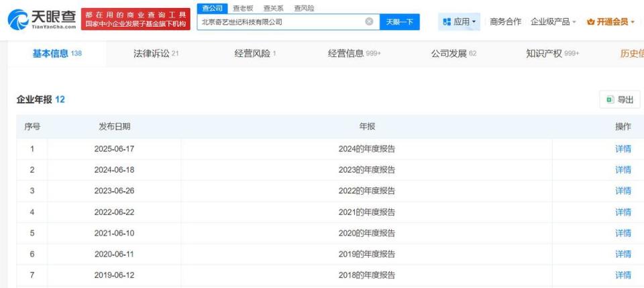644x288 pixels.
Task: Click the 2019的年度报告 cell
Action: (x=367, y=254)
